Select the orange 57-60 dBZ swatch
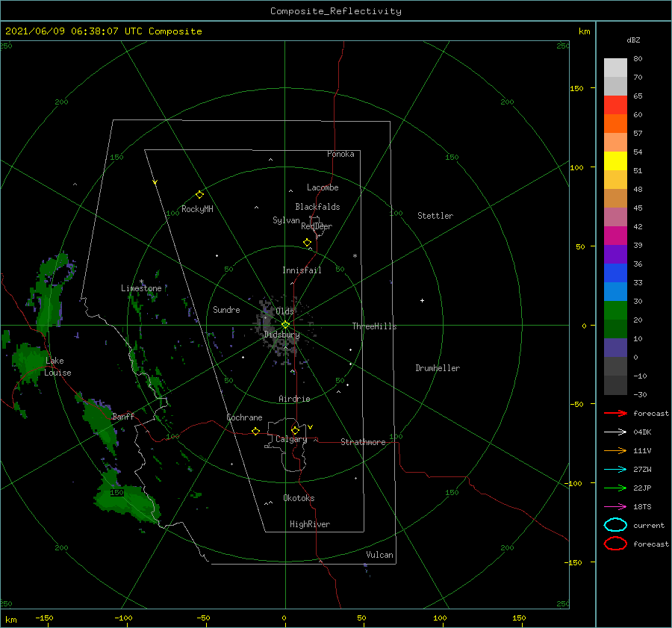The width and height of the screenshot is (672, 628). [615, 123]
